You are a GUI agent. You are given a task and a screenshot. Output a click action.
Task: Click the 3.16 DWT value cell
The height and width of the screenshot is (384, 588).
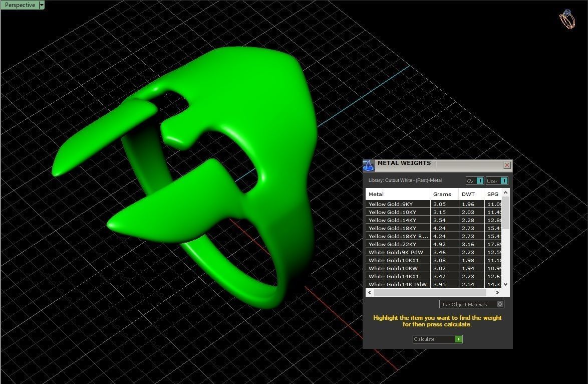(471, 244)
